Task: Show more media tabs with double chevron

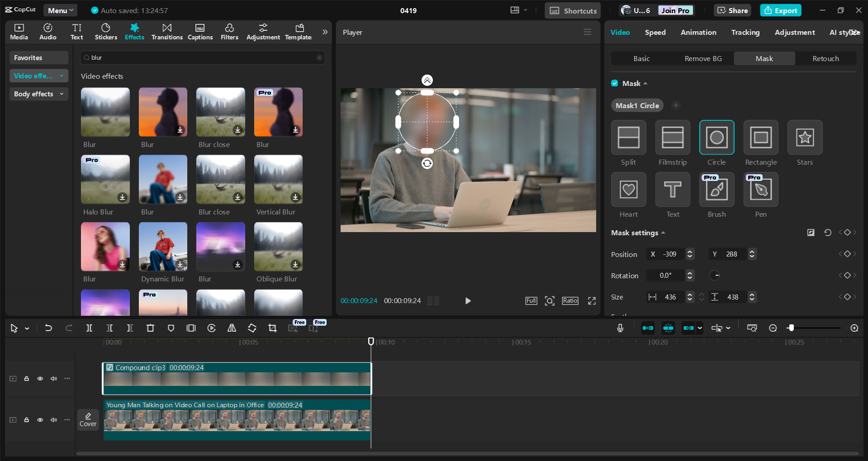Action: 325,32
